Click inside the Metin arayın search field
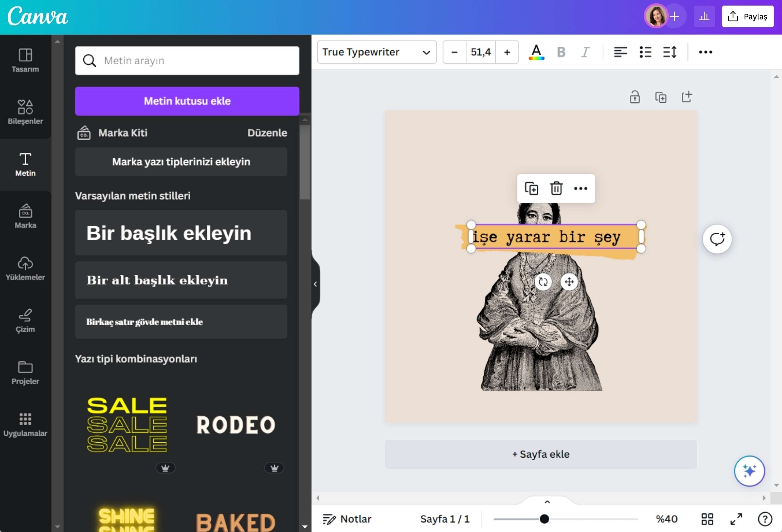 [x=187, y=61]
